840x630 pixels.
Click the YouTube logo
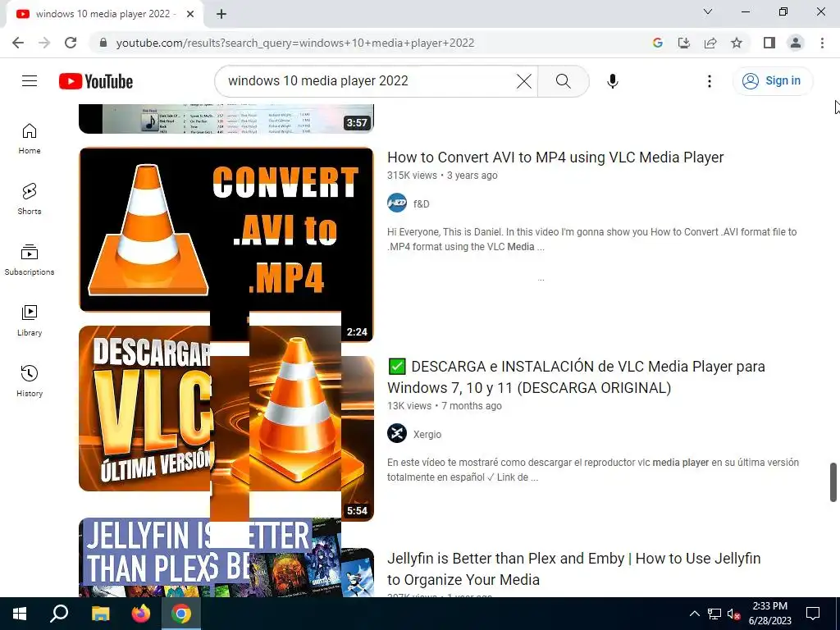[96, 81]
